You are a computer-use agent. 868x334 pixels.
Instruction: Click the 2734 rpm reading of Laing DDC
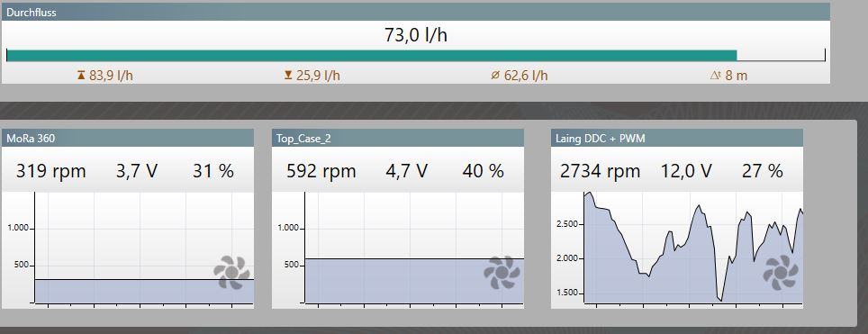(x=600, y=171)
